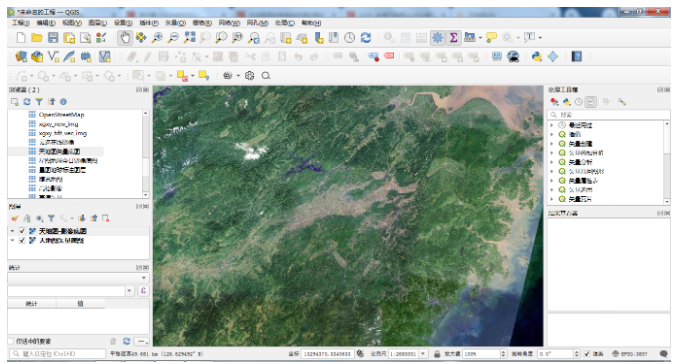Viewport: 676px width, 364px height.
Task: Open the Python Console icon
Action: (537, 56)
